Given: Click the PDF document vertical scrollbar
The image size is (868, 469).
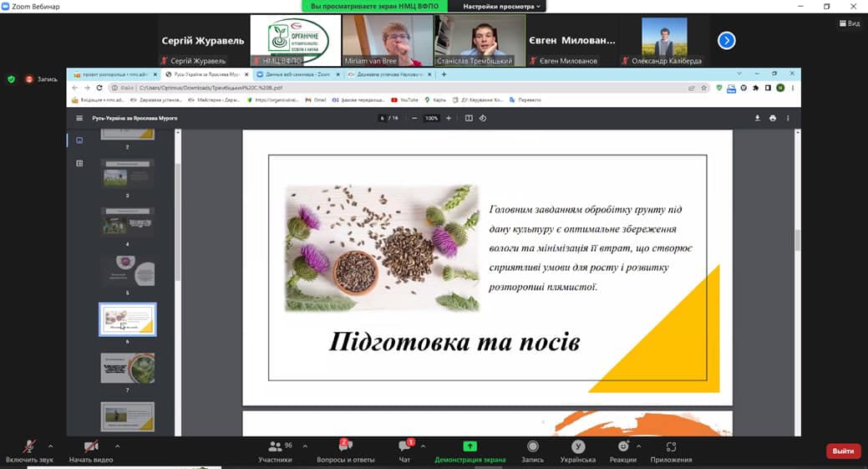Looking at the screenshot, I should [797, 241].
